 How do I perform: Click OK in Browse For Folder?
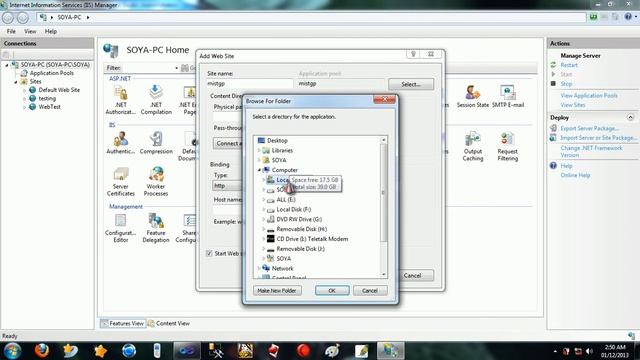[x=332, y=291]
